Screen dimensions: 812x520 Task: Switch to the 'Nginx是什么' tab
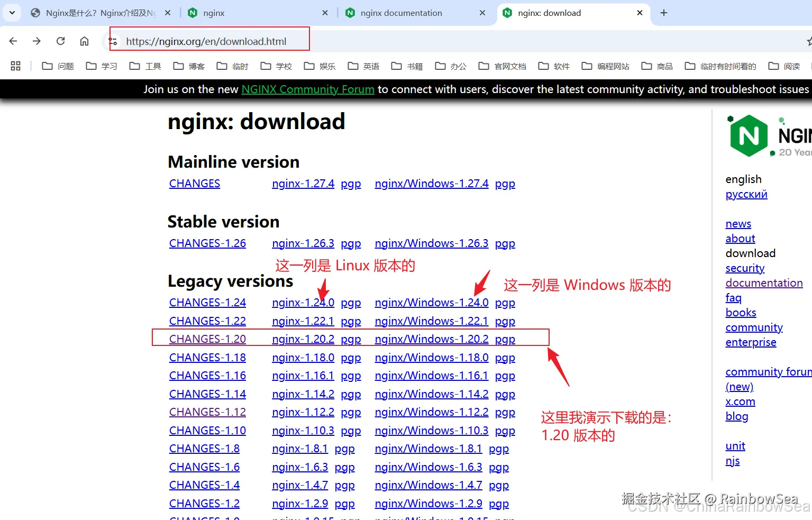pyautogui.click(x=101, y=13)
